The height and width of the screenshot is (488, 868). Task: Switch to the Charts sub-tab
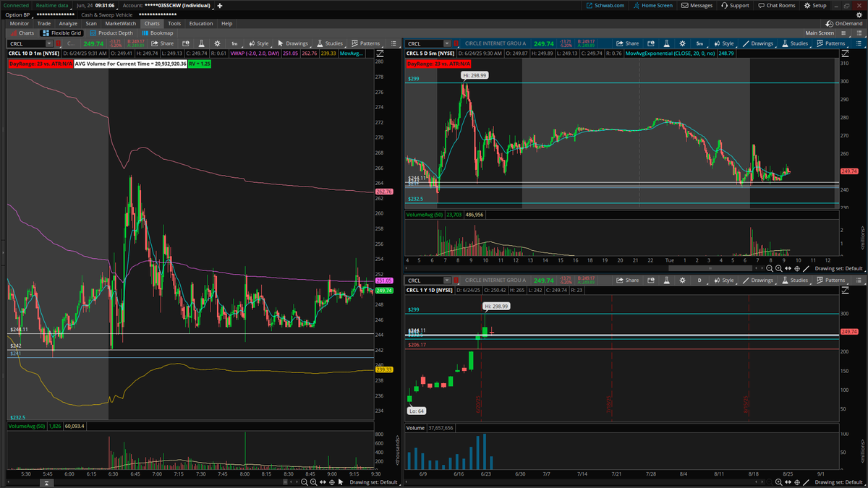(22, 33)
